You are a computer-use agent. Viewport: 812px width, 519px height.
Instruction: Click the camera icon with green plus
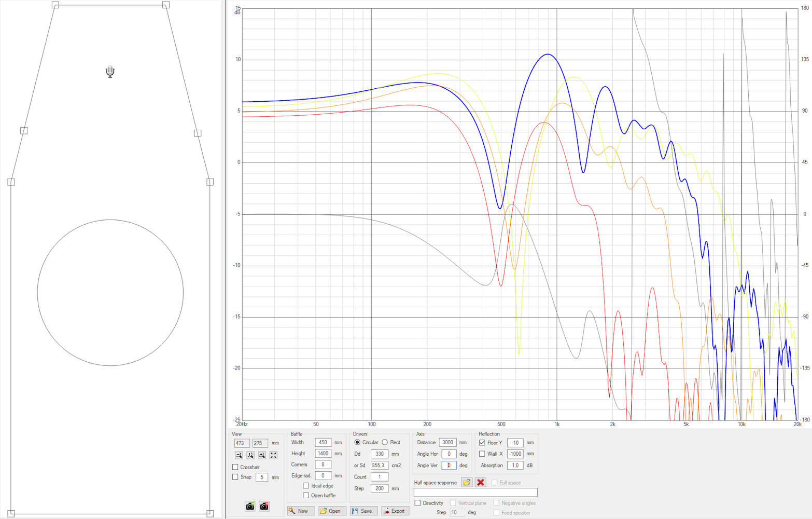tap(250, 506)
